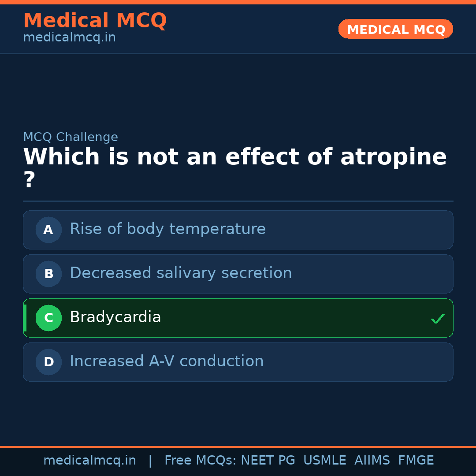Select option Rise of body temperature
476x476 pixels.
167,229
